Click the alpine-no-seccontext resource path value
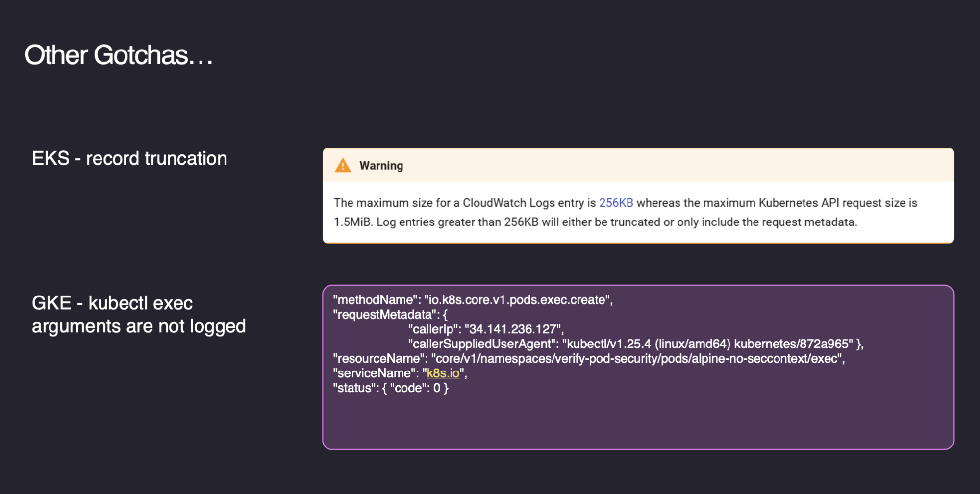 tap(637, 359)
